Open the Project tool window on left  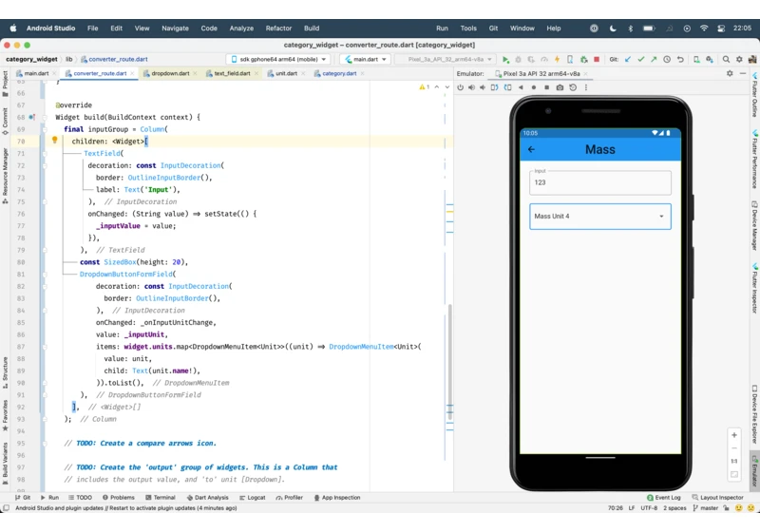tap(6, 84)
